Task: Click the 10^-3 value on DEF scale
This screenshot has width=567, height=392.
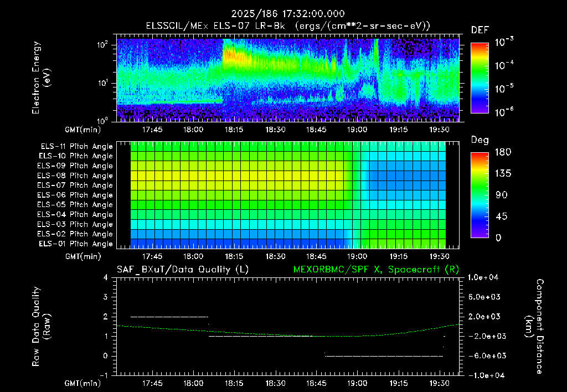Action: click(x=504, y=42)
